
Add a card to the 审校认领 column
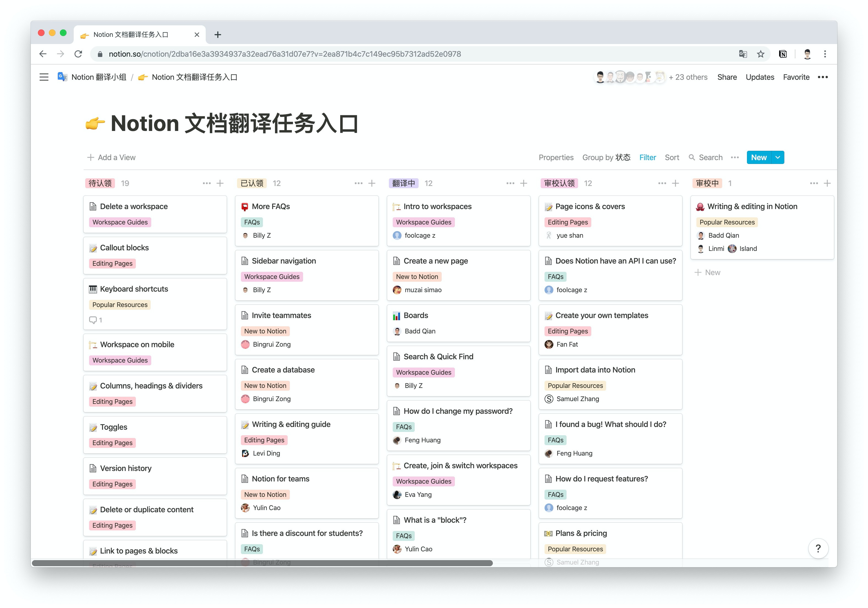click(675, 184)
